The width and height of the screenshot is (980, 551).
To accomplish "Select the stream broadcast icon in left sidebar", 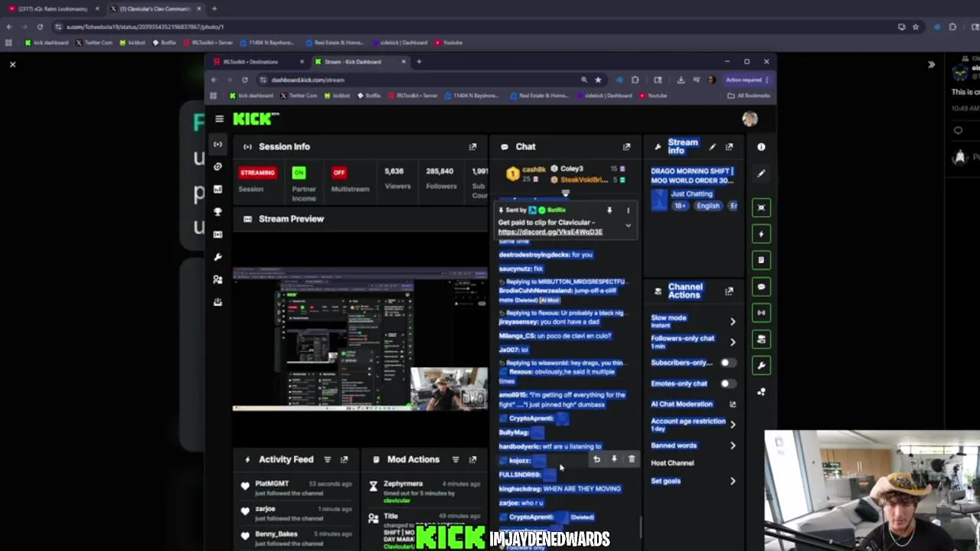I will pos(217,144).
